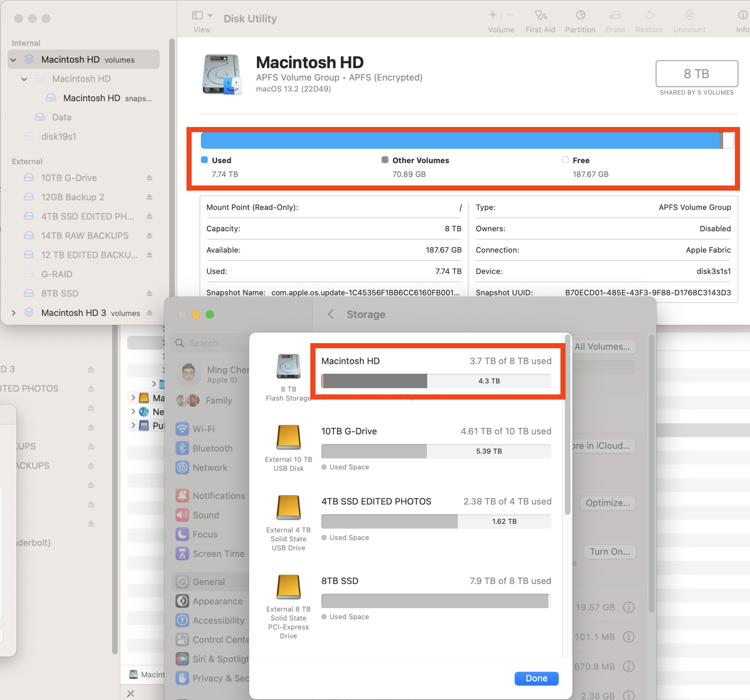Eject the 10TB G-Drive volume
Image resolution: width=750 pixels, height=700 pixels.
point(149,178)
